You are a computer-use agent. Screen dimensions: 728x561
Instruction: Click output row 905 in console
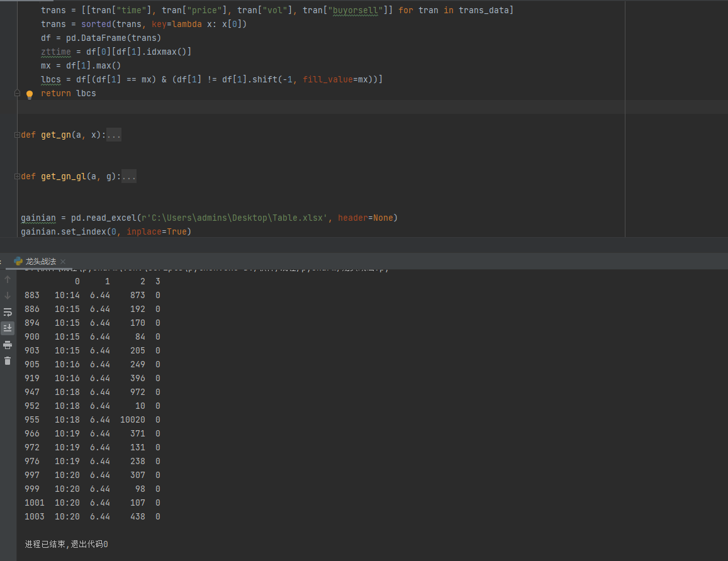click(x=92, y=365)
